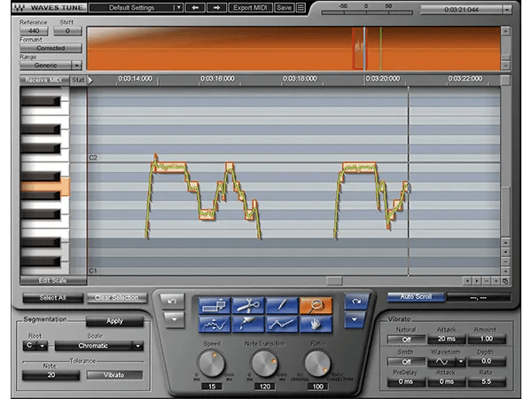
Task: Toggle Natural vibrato Off button
Action: tap(406, 339)
